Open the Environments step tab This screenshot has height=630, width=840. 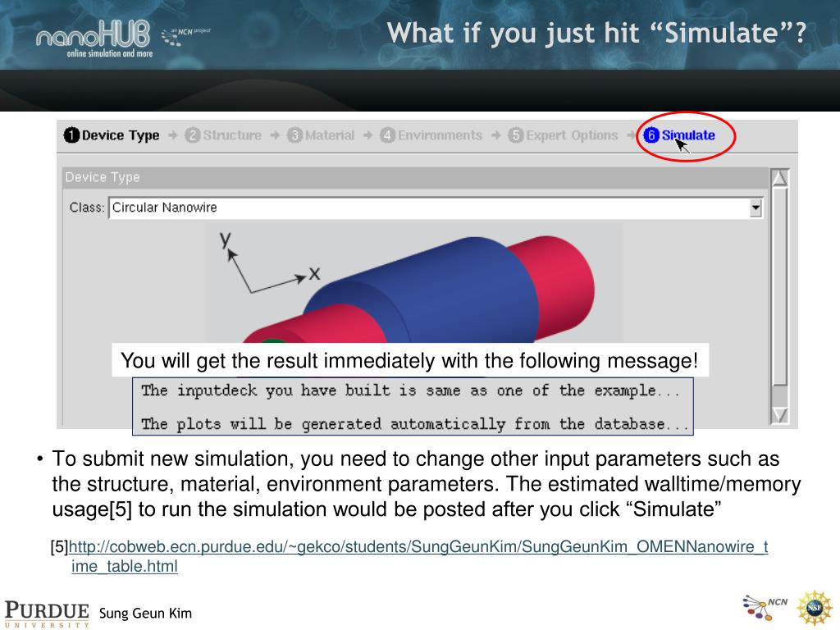click(431, 135)
